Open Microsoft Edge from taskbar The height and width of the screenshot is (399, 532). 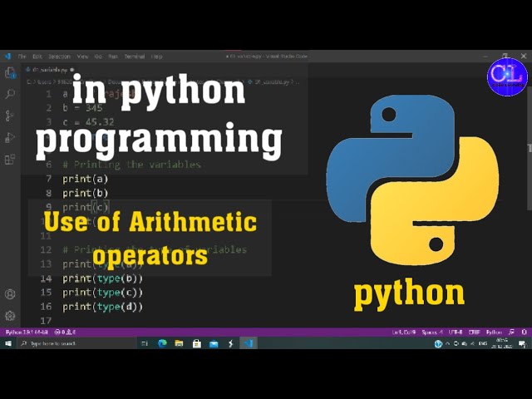163,343
